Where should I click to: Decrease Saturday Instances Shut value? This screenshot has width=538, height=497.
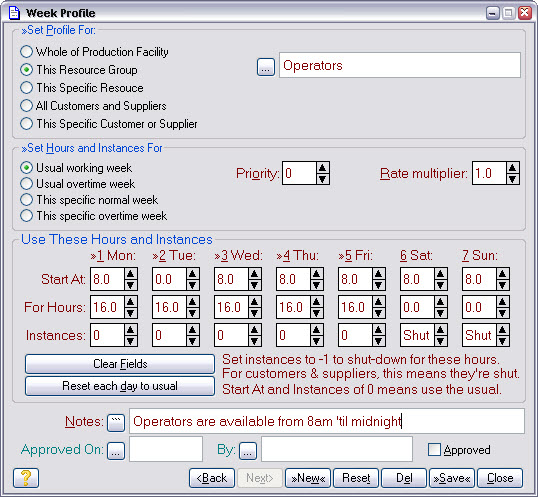coord(440,341)
